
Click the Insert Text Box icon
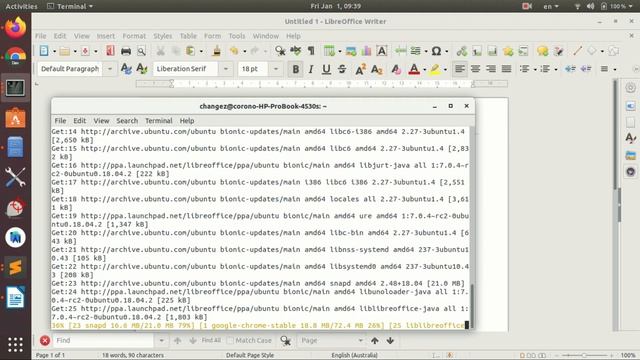(x=382, y=51)
